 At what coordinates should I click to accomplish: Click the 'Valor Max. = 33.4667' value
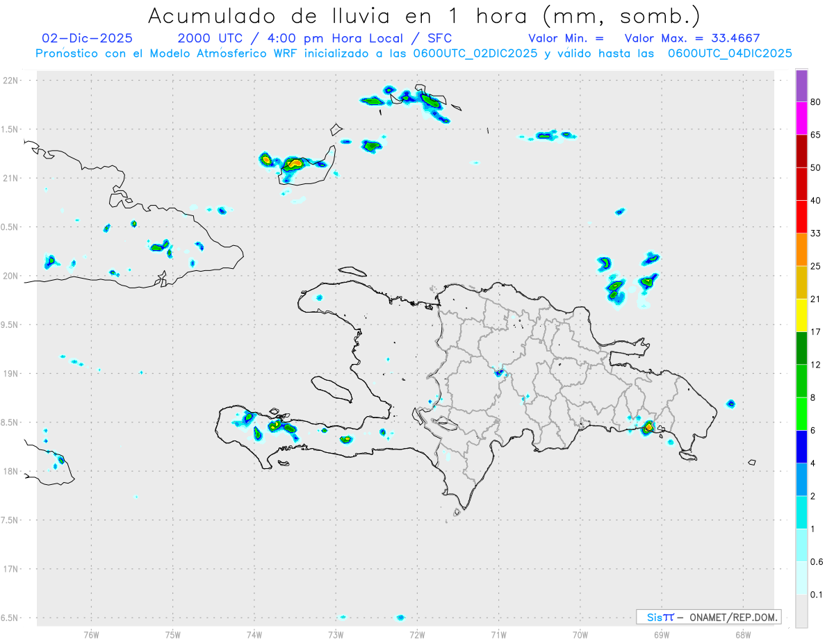point(692,38)
